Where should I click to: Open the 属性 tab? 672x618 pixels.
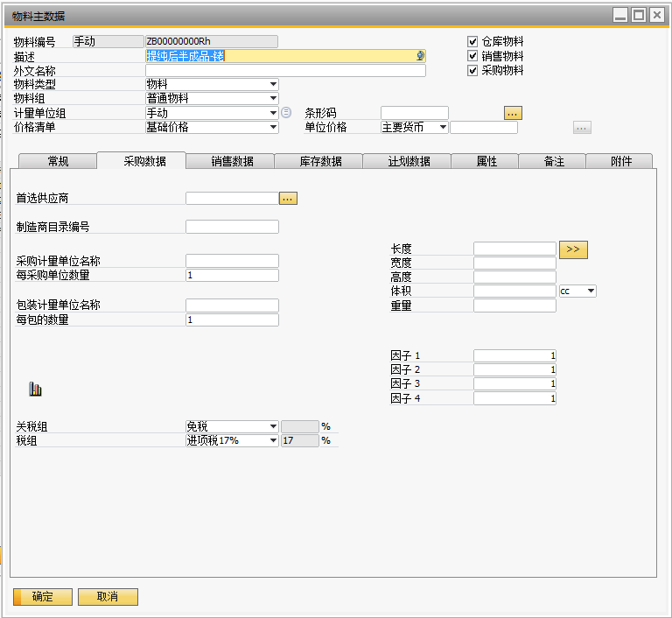click(x=485, y=161)
